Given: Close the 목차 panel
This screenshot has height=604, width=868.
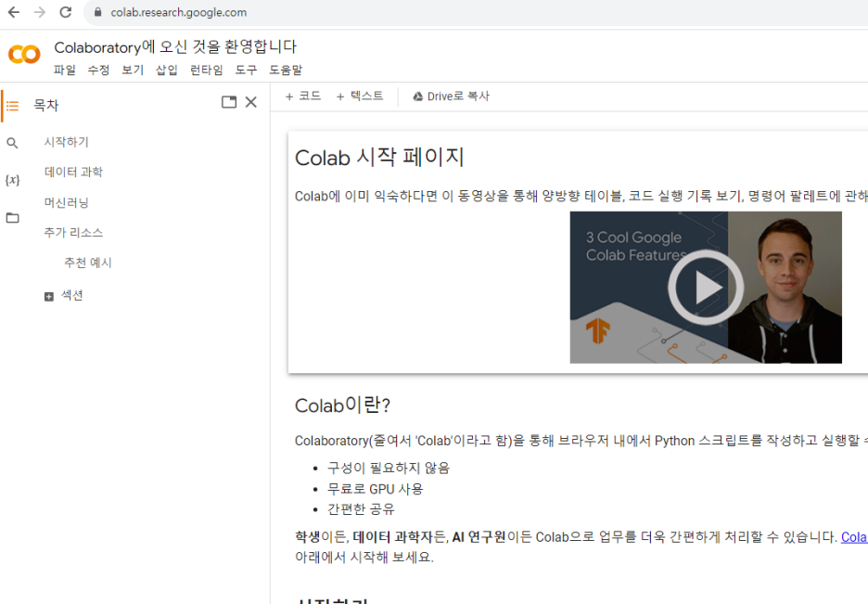Looking at the screenshot, I should click(x=251, y=102).
